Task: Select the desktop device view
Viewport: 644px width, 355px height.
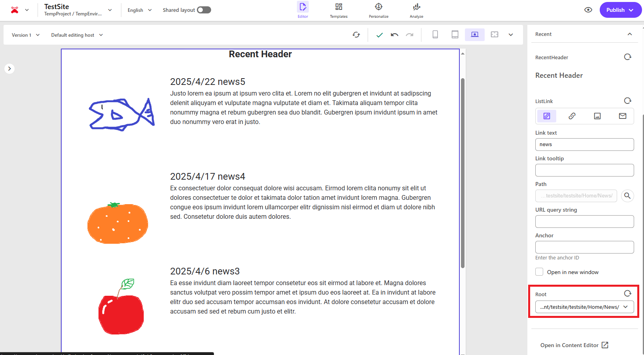Action: pyautogui.click(x=475, y=35)
